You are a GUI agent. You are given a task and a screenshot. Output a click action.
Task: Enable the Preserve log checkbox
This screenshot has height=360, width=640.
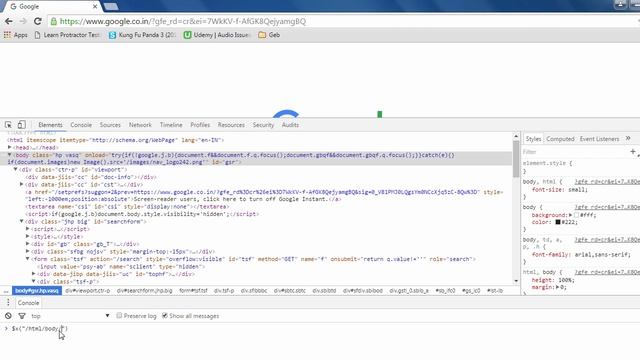click(119, 316)
